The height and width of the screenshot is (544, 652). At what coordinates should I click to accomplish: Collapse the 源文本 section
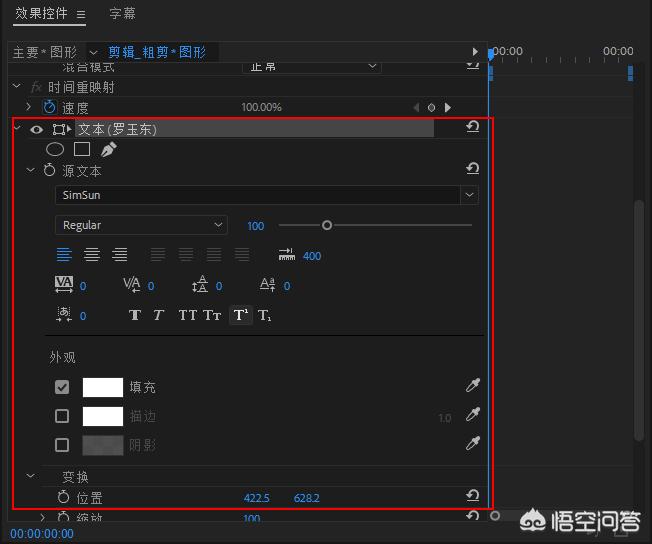(30, 170)
